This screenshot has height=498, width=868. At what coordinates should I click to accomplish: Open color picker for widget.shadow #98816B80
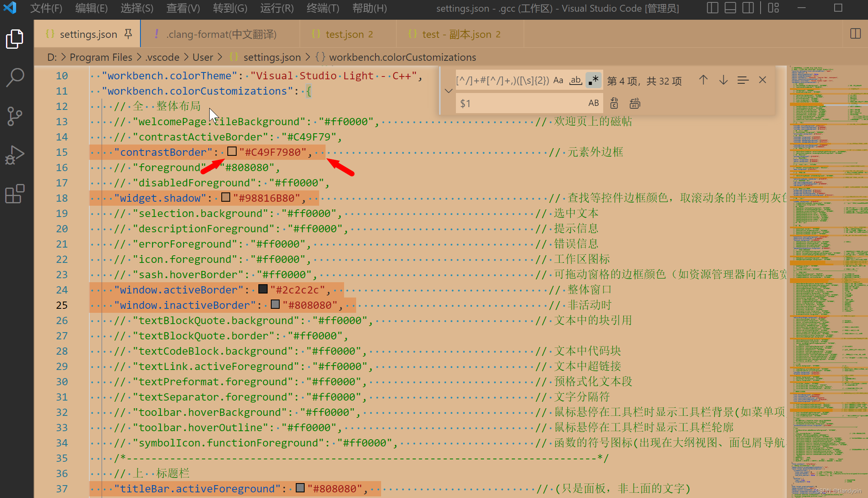(x=226, y=197)
